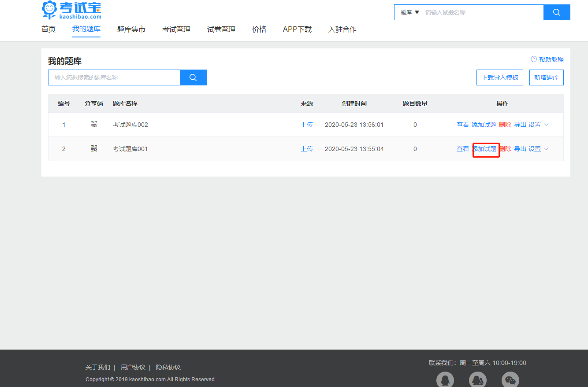Click the help question-mark icon beside 帮助教程
Viewport: 588px width, 387px height.
pyautogui.click(x=534, y=59)
